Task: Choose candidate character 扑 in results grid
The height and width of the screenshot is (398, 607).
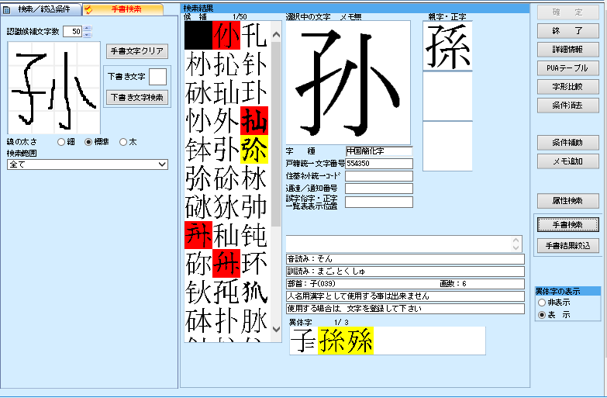Action: click(226, 321)
